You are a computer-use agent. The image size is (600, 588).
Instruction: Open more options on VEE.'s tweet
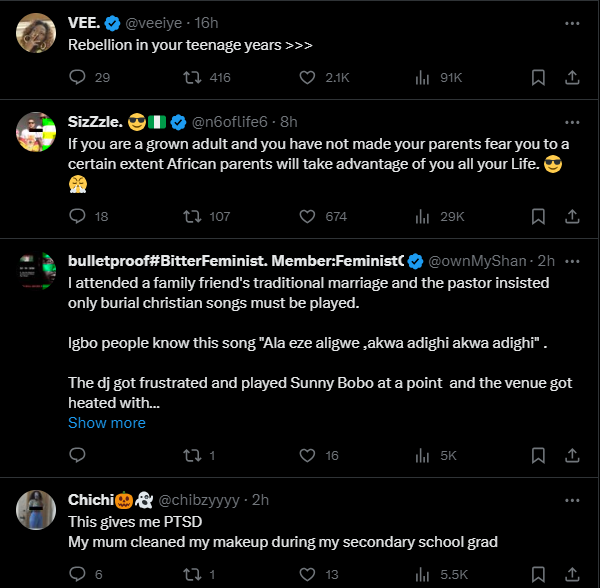click(572, 22)
